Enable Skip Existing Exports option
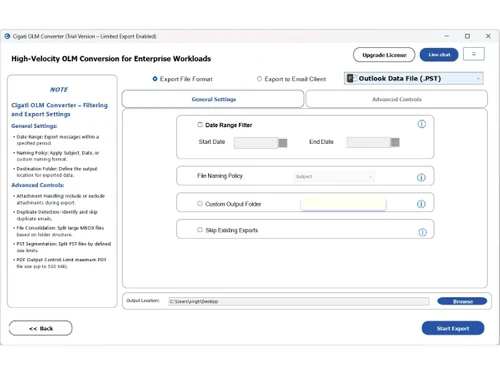This screenshot has width=500, height=375. pyautogui.click(x=200, y=230)
